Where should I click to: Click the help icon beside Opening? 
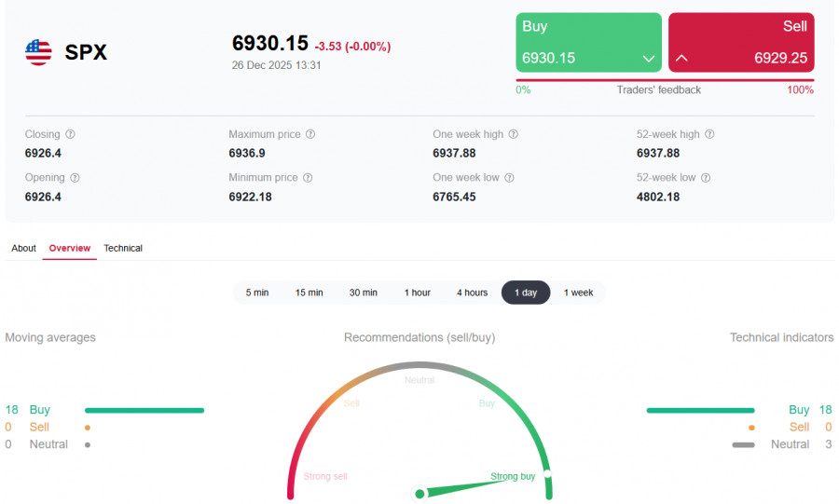pos(75,178)
